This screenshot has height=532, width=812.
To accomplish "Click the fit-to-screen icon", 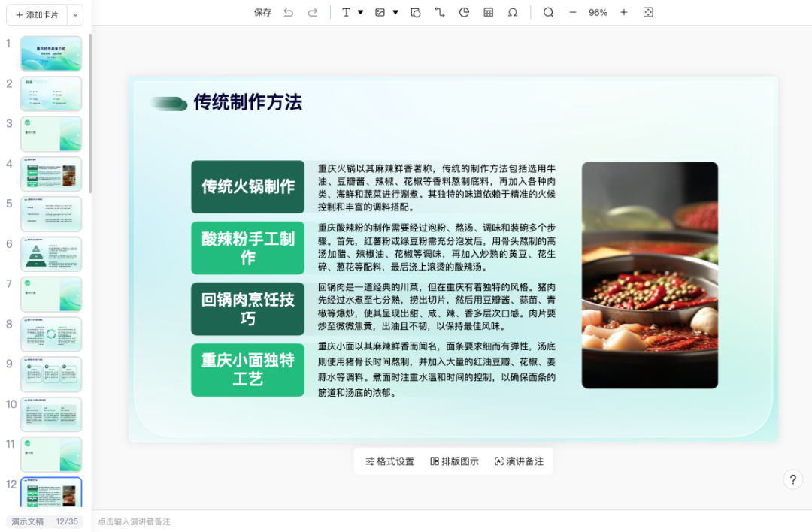I will pyautogui.click(x=648, y=13).
